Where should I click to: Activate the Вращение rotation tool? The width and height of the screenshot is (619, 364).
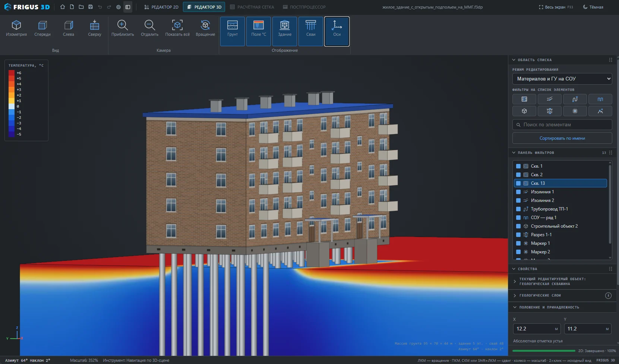(x=205, y=28)
